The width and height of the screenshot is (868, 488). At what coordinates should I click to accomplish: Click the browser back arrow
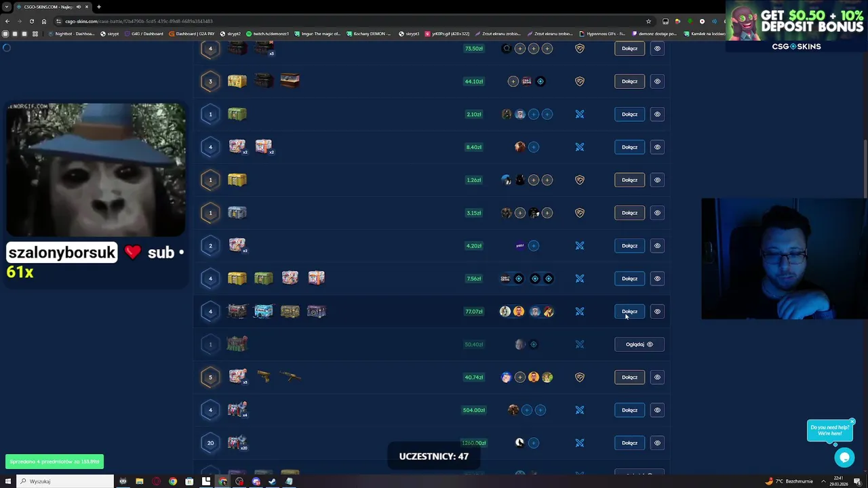[7, 21]
